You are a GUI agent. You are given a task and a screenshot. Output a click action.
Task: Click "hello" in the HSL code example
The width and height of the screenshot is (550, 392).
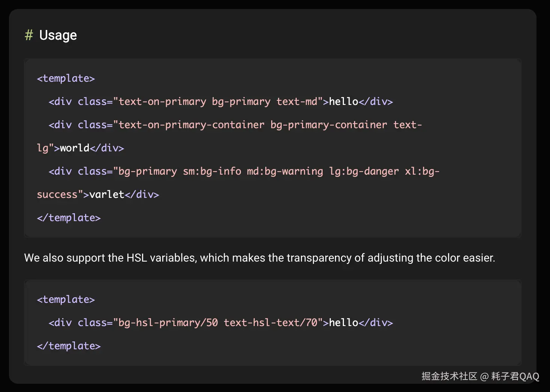(x=344, y=323)
